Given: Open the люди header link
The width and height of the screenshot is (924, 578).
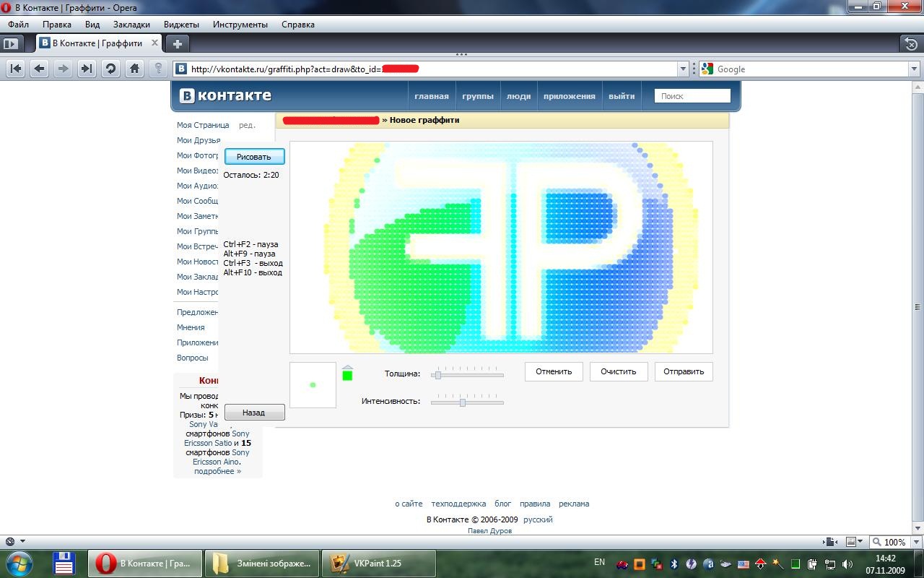Looking at the screenshot, I should [x=518, y=96].
